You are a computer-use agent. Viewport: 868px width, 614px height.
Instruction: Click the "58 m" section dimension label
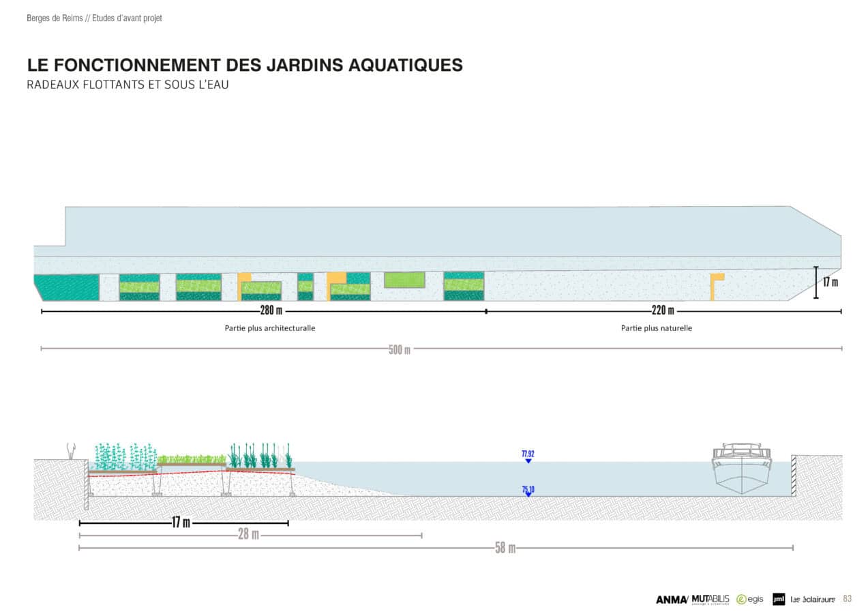(505, 548)
